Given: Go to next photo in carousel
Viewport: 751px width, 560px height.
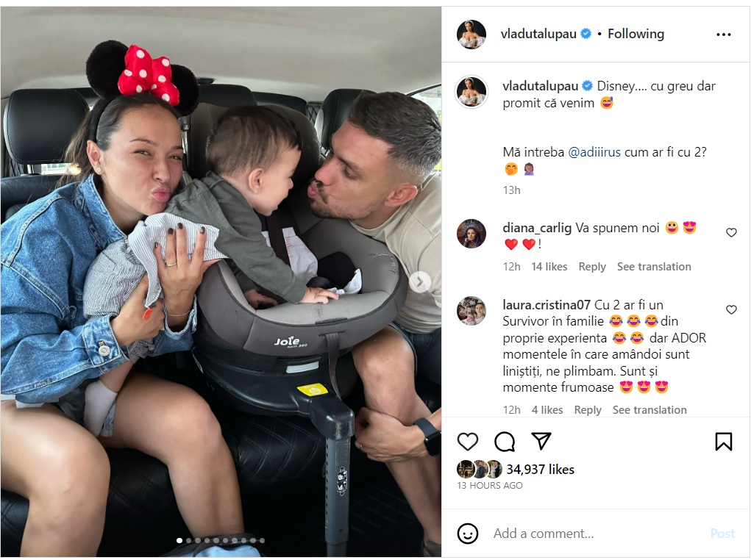Looking at the screenshot, I should (x=419, y=282).
